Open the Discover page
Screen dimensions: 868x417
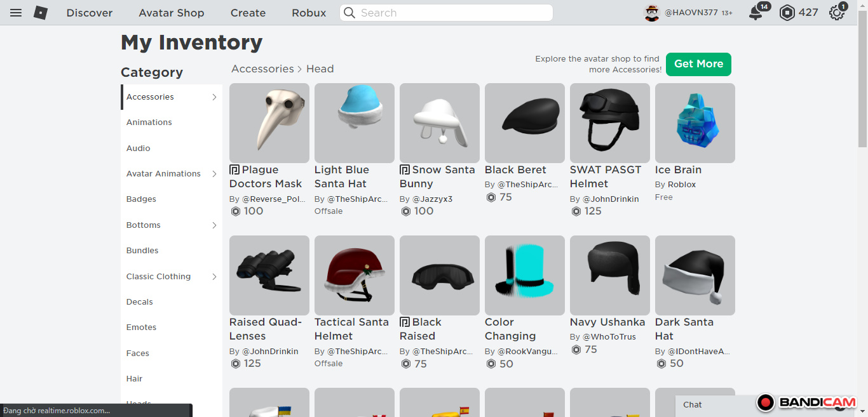pyautogui.click(x=90, y=13)
